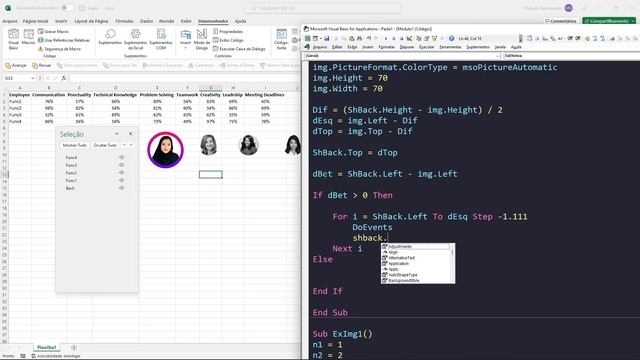Click the Recuar (send backward) button
Image resolution: width=640 pixels, height=360 pixels.
[x=42, y=65]
